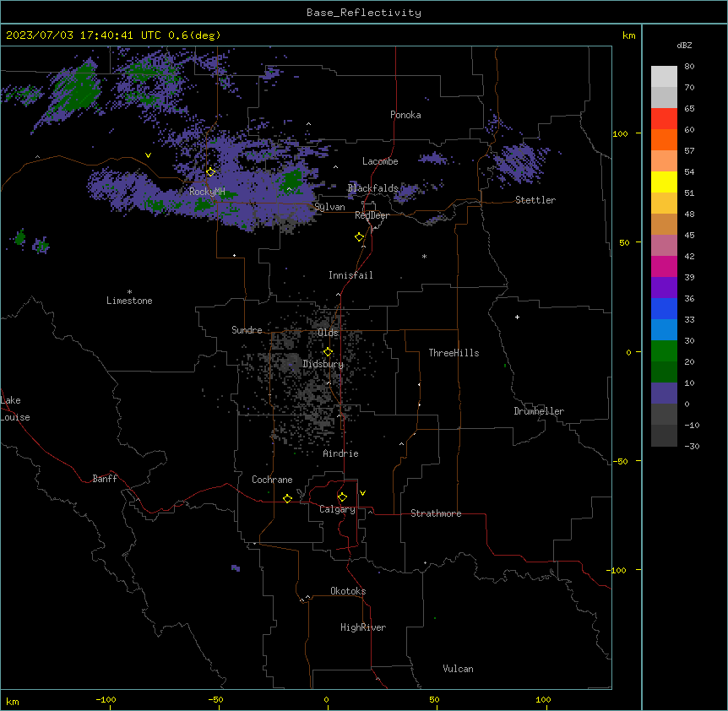This screenshot has width=728, height=711.
Task: Click the ThreeHills label
Action: (454, 353)
